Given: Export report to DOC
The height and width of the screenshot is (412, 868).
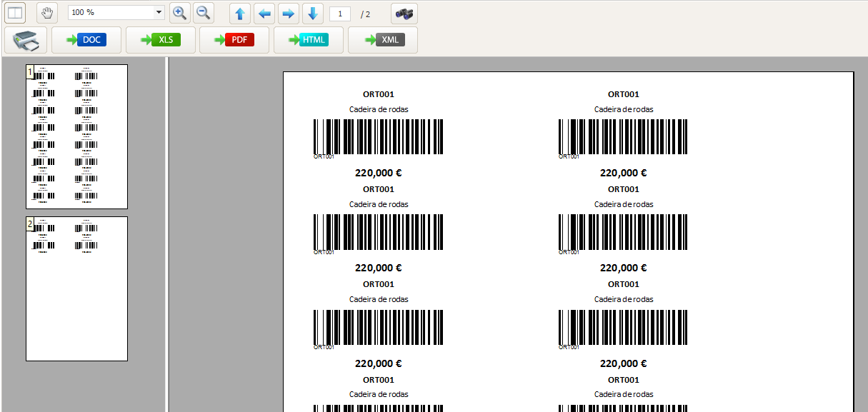Looking at the screenshot, I should 86,40.
